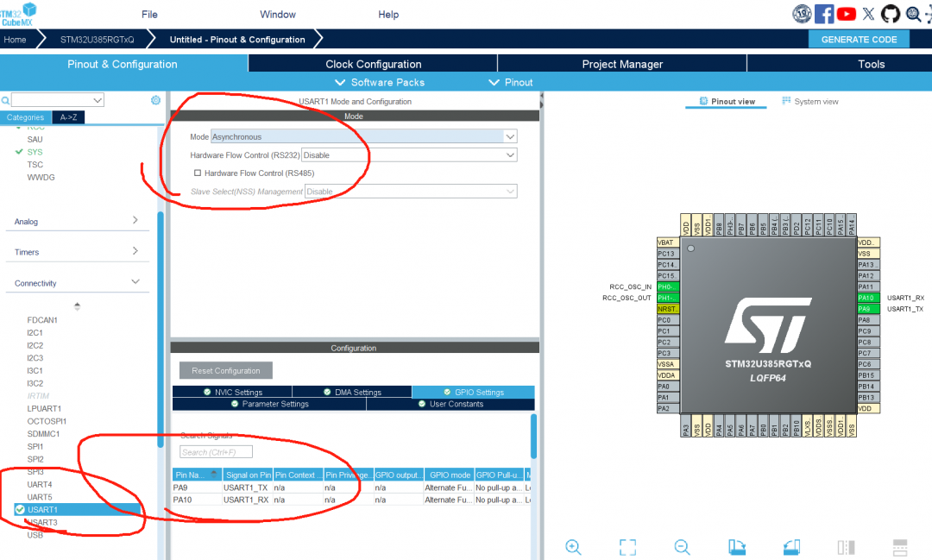Image resolution: width=932 pixels, height=560 pixels.
Task: Open the Parameter Settings tab
Action: click(269, 404)
